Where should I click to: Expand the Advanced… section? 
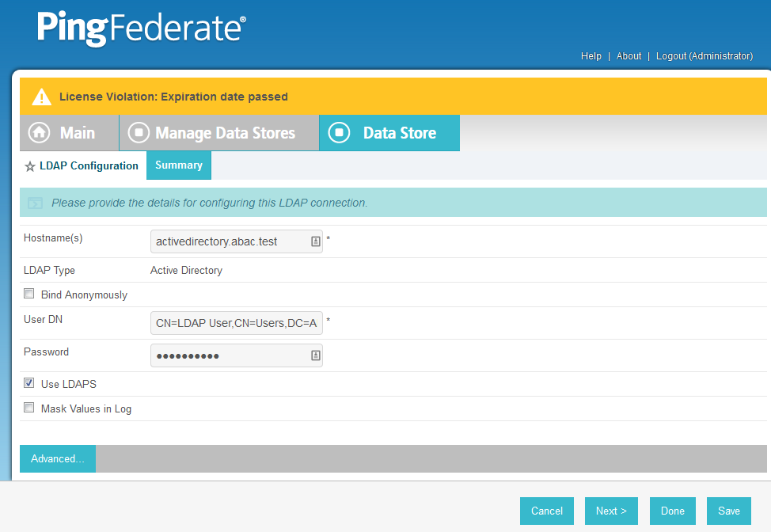58,458
